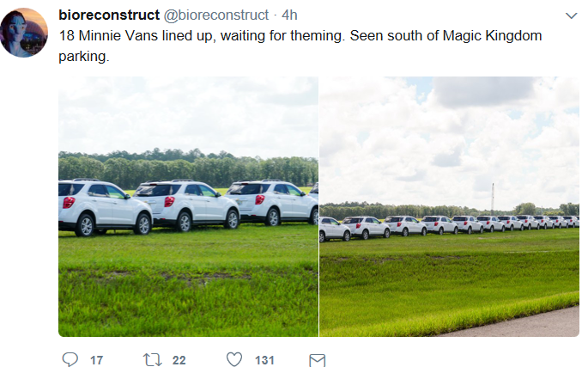The height and width of the screenshot is (367, 588).
Task: Like the tweet with the heart icon
Action: 234,360
